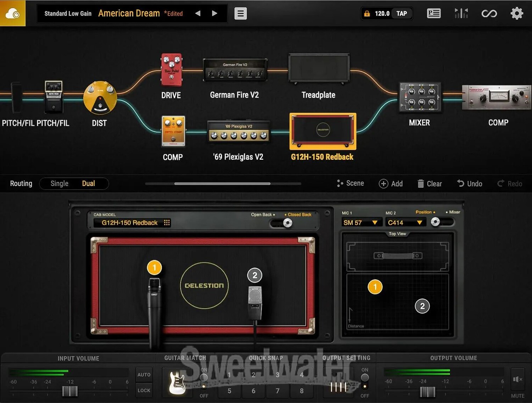Enable AUTO input volume
532x403 pixels.
(x=144, y=375)
